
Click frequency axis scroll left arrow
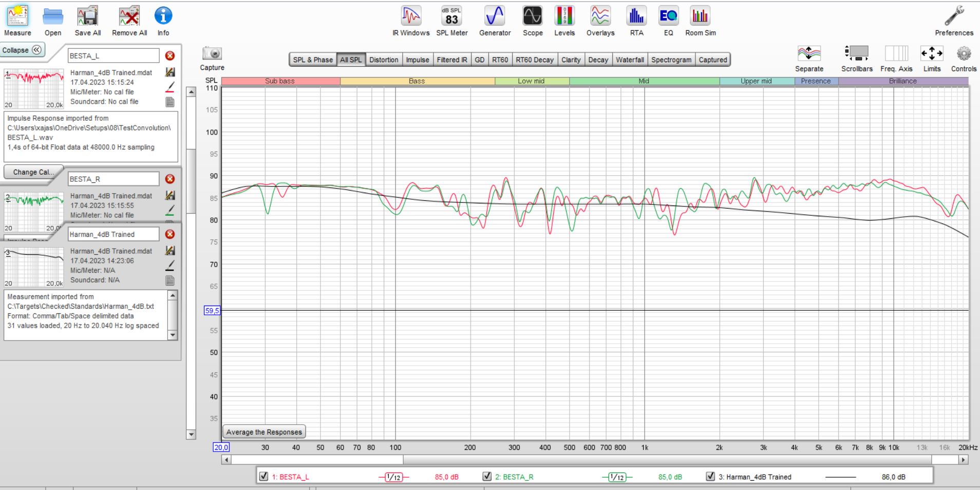pos(226,460)
